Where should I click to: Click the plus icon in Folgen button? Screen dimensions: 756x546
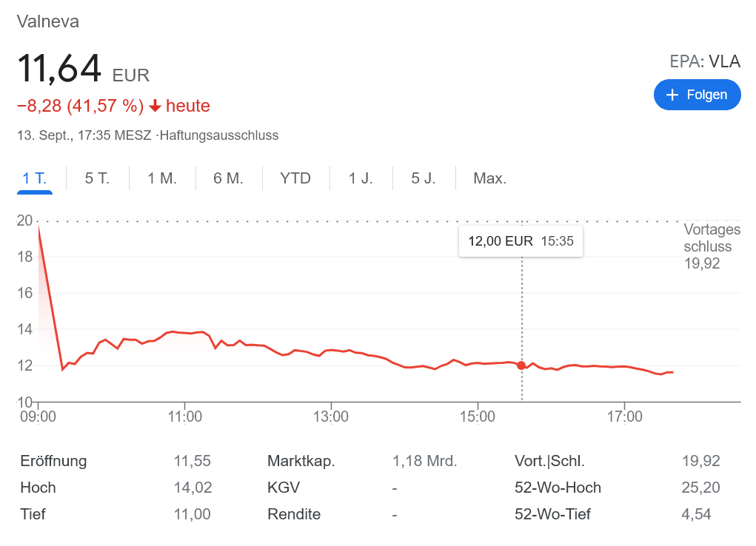672,95
